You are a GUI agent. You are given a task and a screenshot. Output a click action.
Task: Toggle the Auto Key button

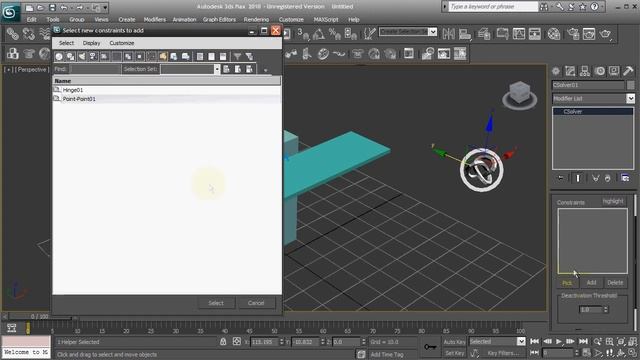pos(454,342)
